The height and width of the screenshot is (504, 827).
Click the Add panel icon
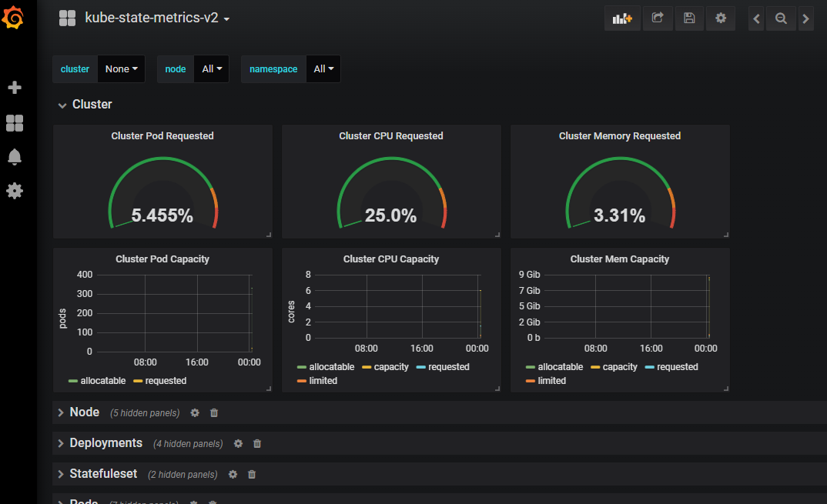[622, 18]
